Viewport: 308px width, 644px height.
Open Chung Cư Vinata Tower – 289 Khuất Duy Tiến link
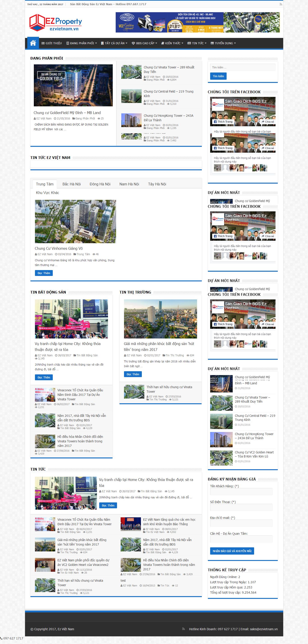169,70
